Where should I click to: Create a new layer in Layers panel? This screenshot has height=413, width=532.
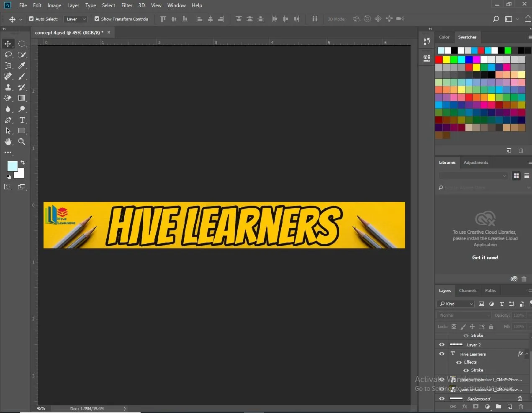[509, 406]
